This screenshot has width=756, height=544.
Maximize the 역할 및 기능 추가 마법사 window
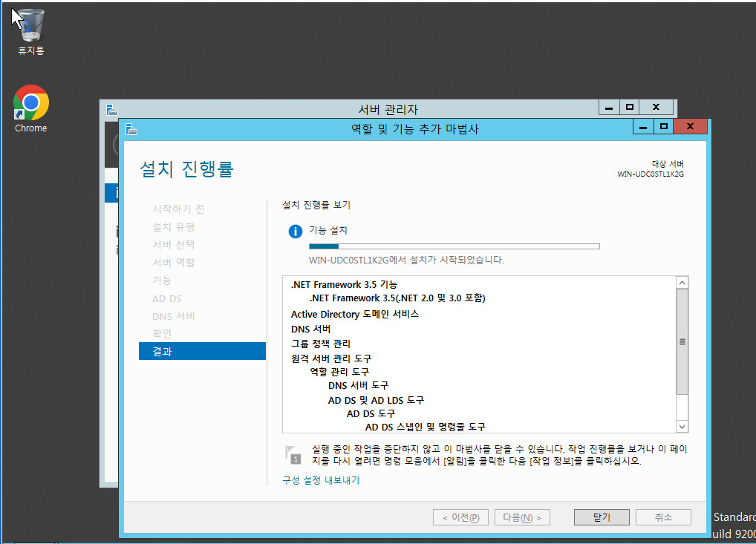point(664,127)
